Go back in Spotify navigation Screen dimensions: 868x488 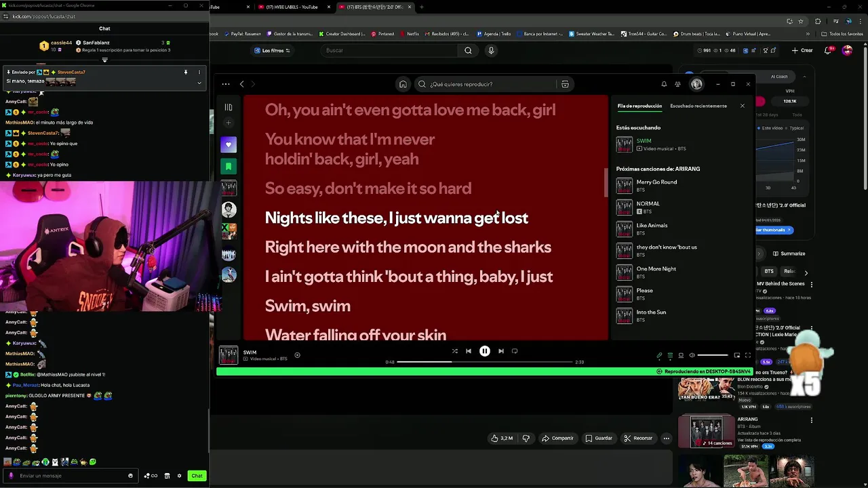(x=241, y=84)
